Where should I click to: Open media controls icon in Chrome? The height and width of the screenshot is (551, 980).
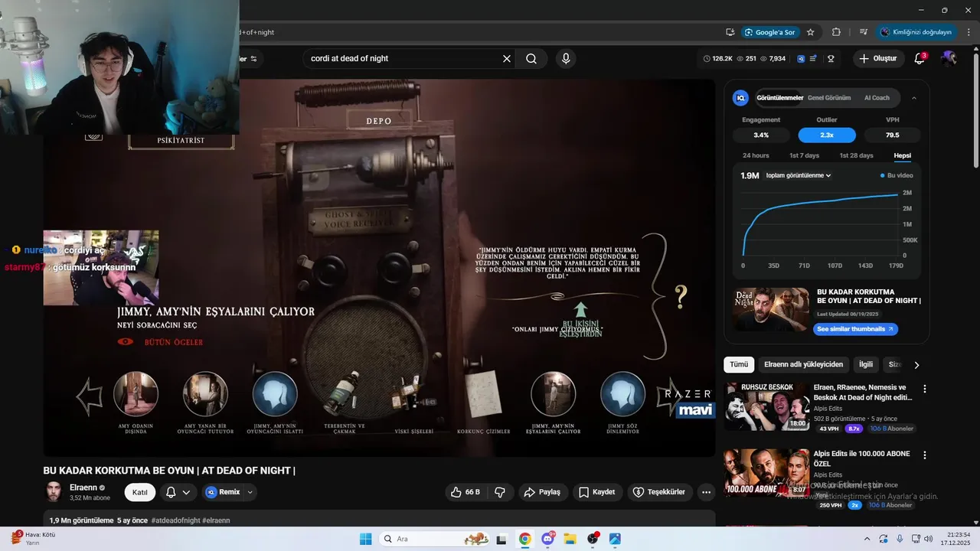(x=864, y=32)
